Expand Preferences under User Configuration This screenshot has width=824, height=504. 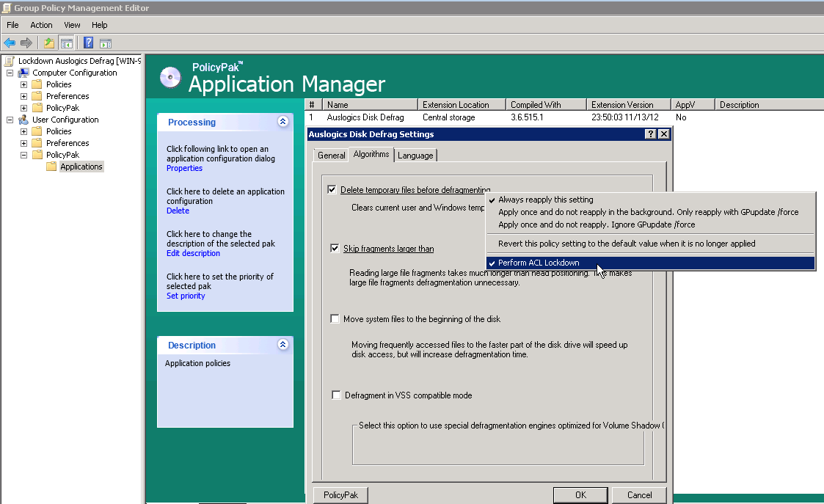coord(23,143)
